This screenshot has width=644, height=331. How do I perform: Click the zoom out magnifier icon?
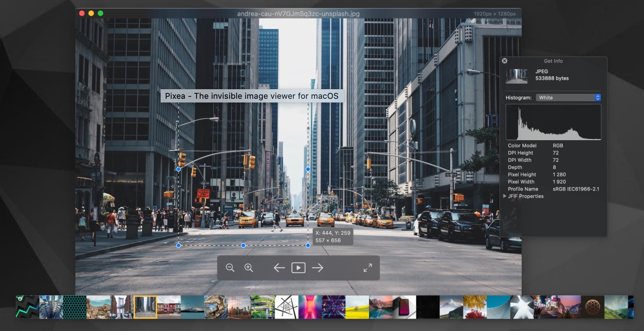click(230, 268)
